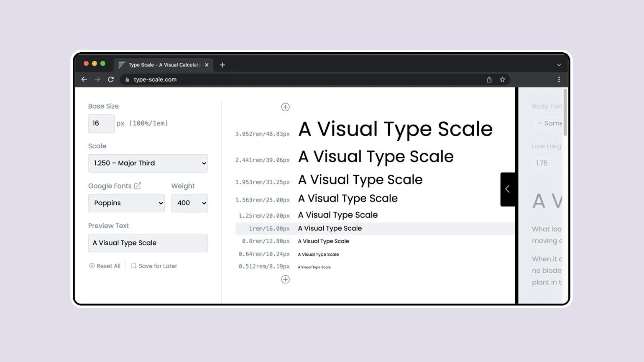Screen dimensions: 644x362
Task: Click the top plus circle icon
Action: coord(285,107)
